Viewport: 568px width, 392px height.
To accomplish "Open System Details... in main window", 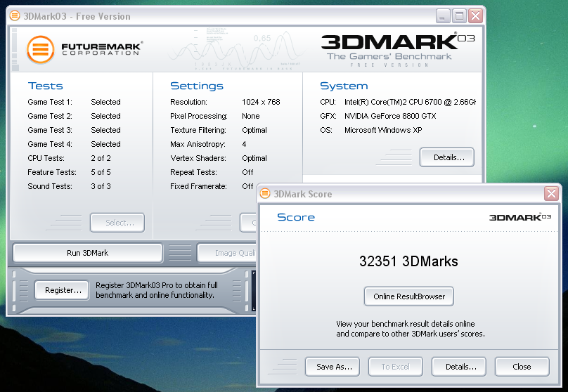I will (x=447, y=157).
